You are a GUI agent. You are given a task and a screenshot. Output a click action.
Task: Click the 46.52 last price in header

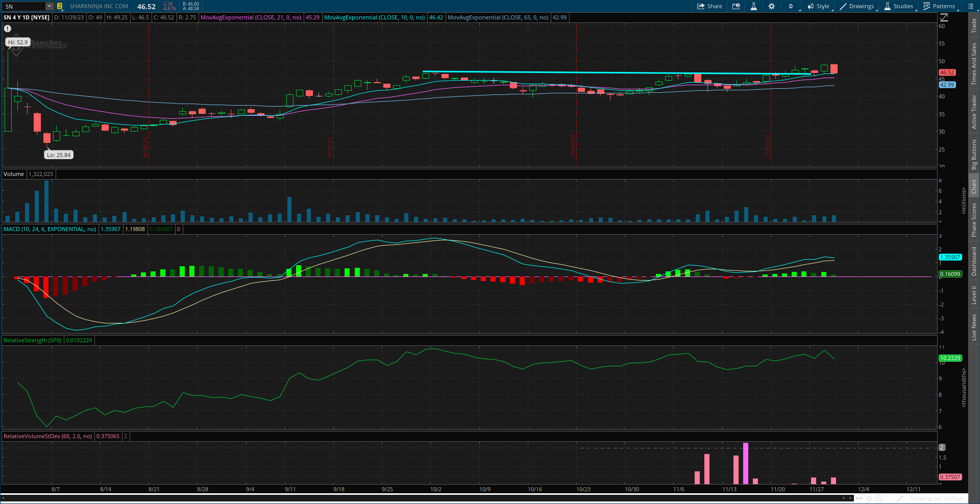click(x=146, y=7)
